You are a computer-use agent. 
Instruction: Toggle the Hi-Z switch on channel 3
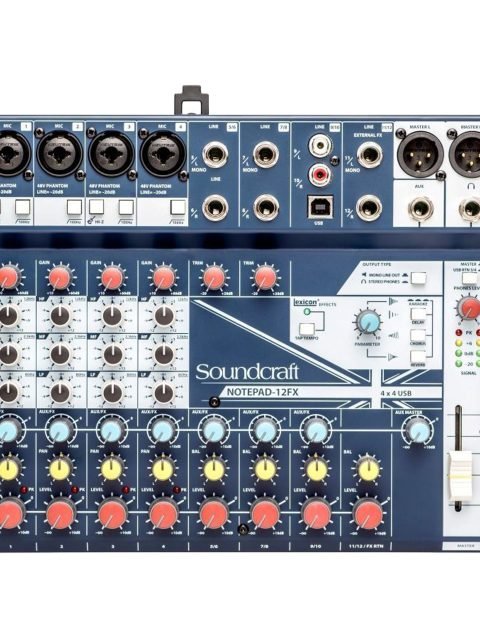coord(96,207)
